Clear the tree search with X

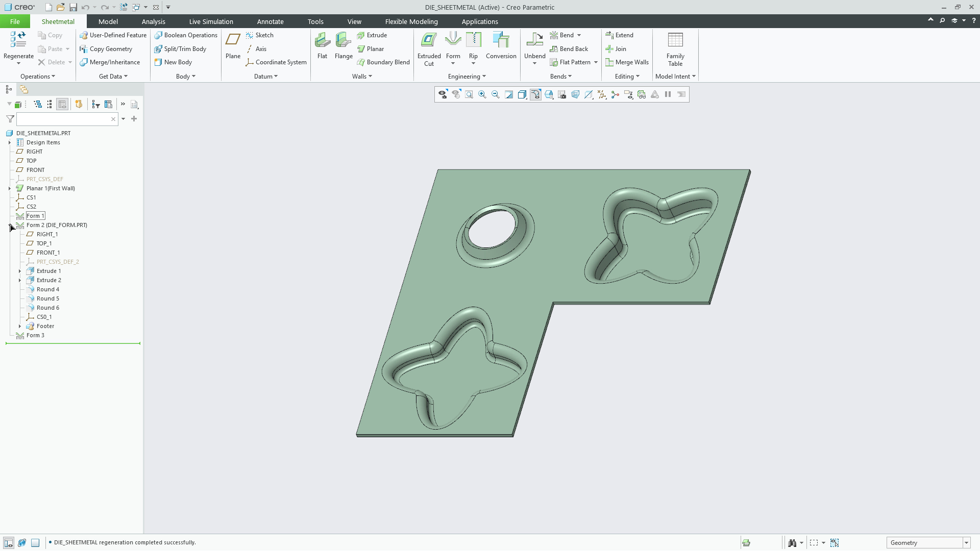(113, 119)
